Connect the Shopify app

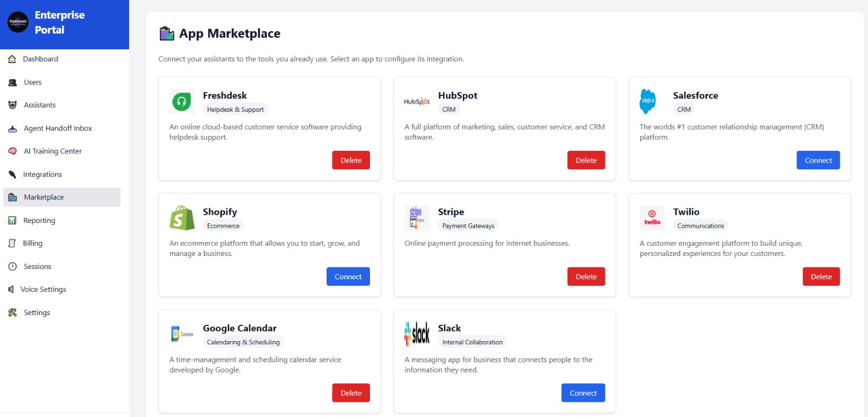point(348,277)
